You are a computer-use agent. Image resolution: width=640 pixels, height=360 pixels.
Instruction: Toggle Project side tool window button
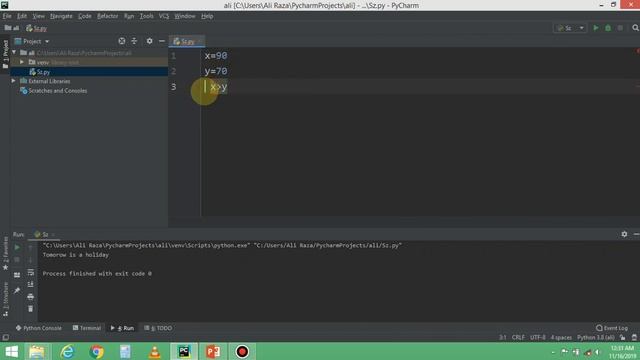(5, 54)
